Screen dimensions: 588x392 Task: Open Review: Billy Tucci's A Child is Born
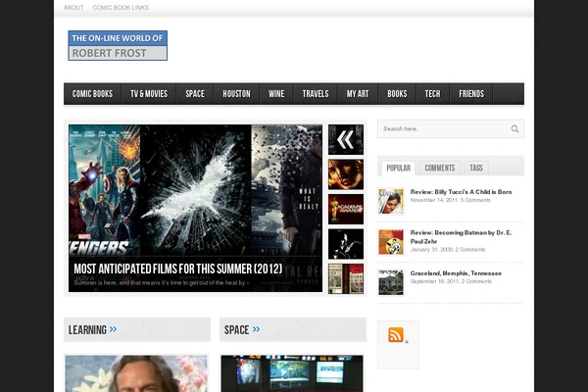pyautogui.click(x=461, y=192)
